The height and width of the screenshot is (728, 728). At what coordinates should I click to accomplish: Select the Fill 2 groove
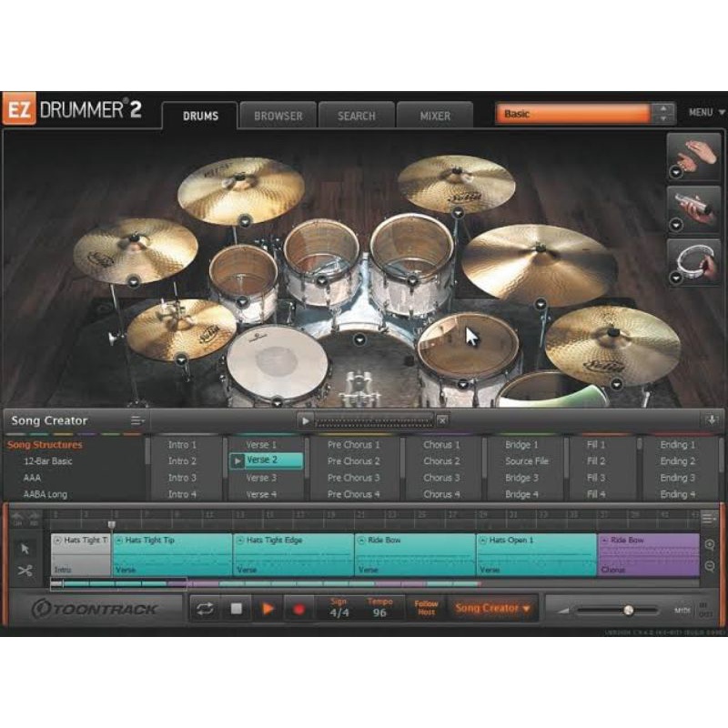pos(596,461)
